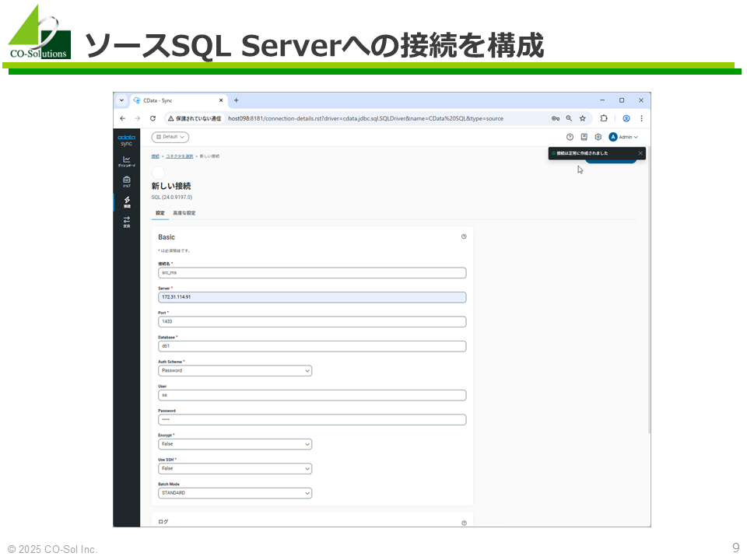Open the settings gear icon
Screen dimensions: 747x560
click(598, 137)
